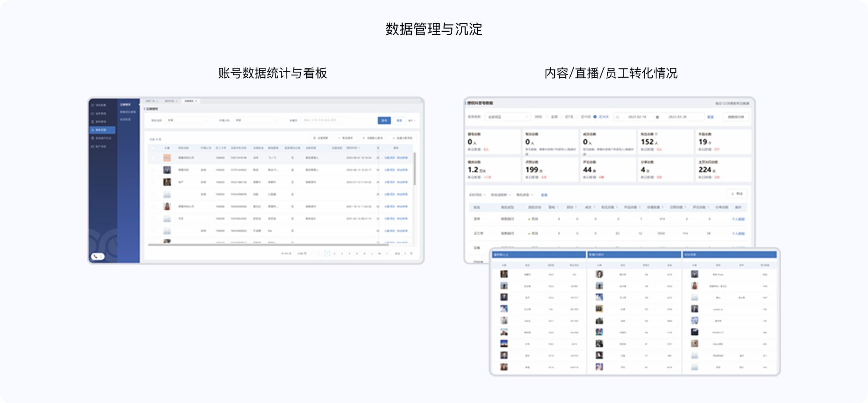Viewport: 868px width, 403px height.
Task: Close the active third tab via its X
Action: tap(196, 101)
